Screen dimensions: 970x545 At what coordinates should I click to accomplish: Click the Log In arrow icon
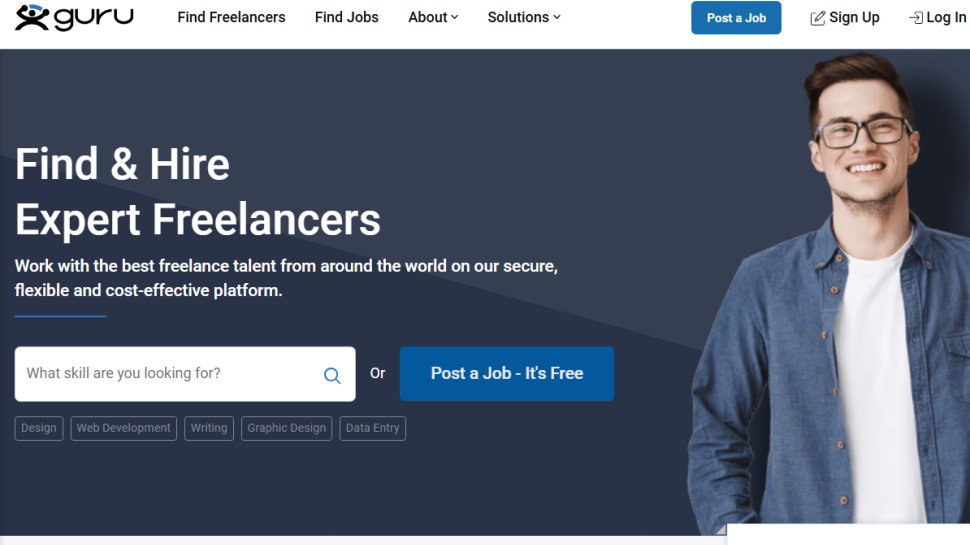916,18
